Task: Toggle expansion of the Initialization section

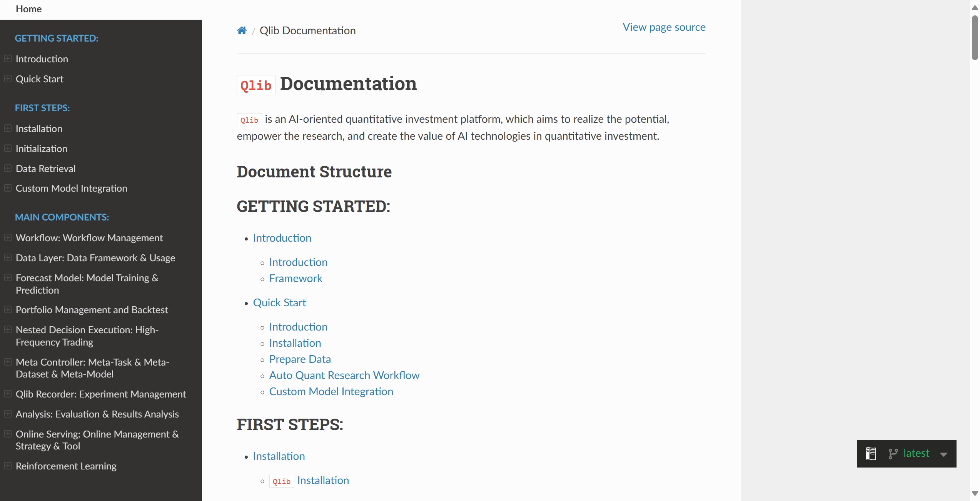Action: pyautogui.click(x=8, y=148)
